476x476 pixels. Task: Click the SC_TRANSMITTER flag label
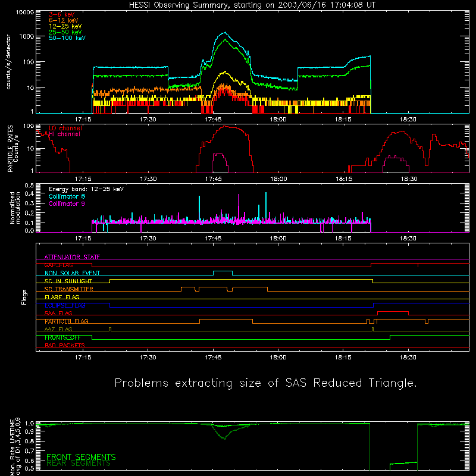(68, 289)
